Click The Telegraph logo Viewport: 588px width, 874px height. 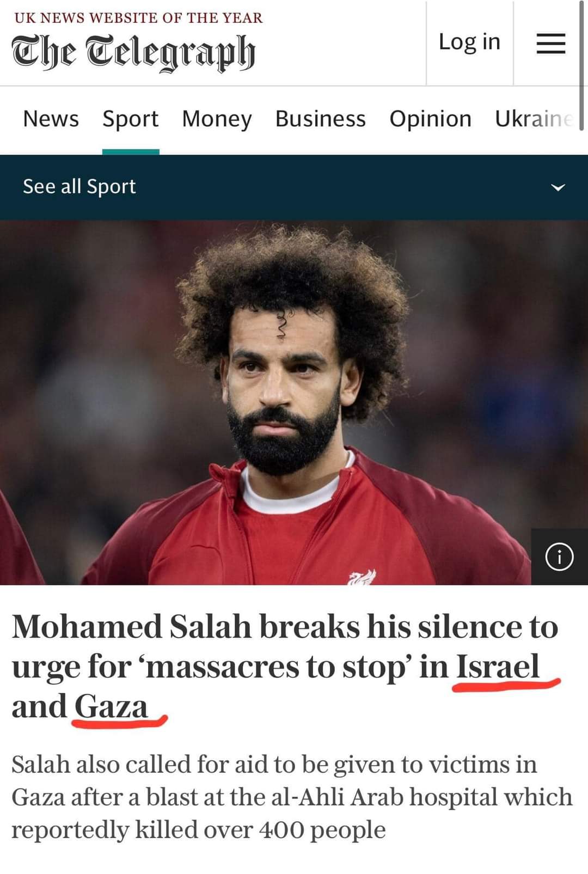pos(133,53)
